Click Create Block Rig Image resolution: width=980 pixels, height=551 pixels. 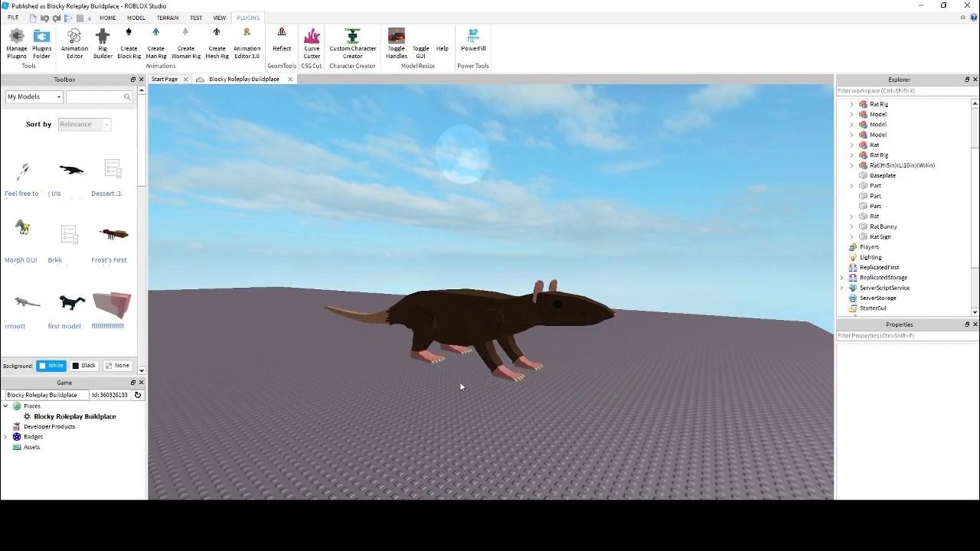[129, 44]
